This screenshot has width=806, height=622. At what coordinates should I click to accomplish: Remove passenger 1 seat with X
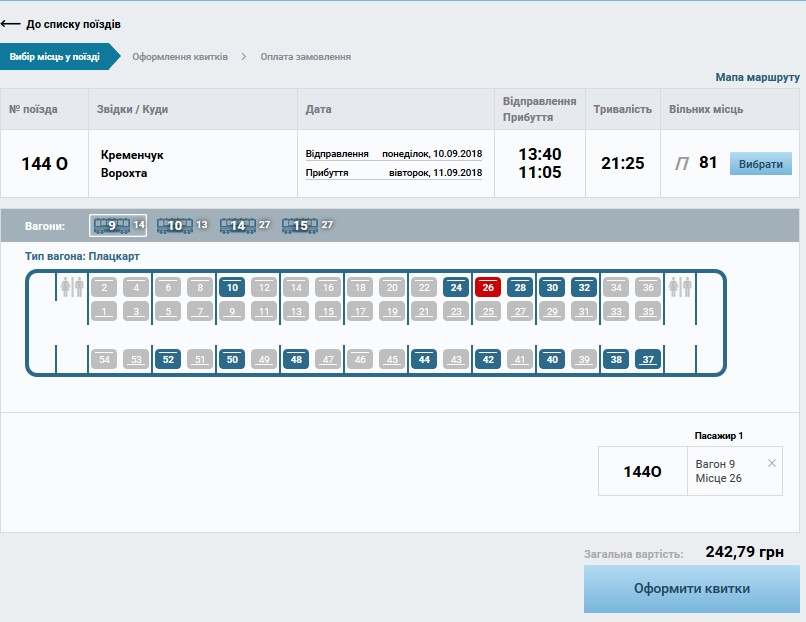coord(771,463)
